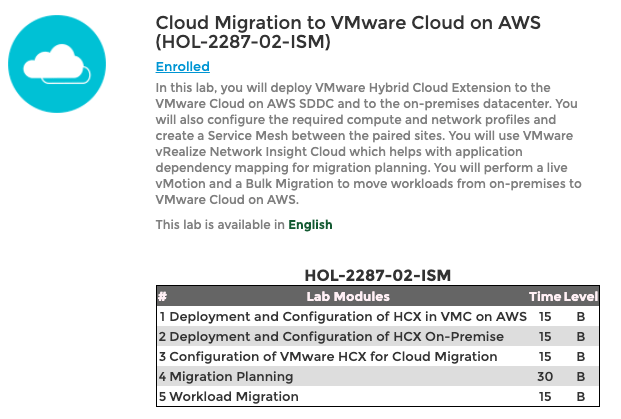Viewport: 621px width, 419px height.
Task: Click the Time column header
Action: (545, 296)
